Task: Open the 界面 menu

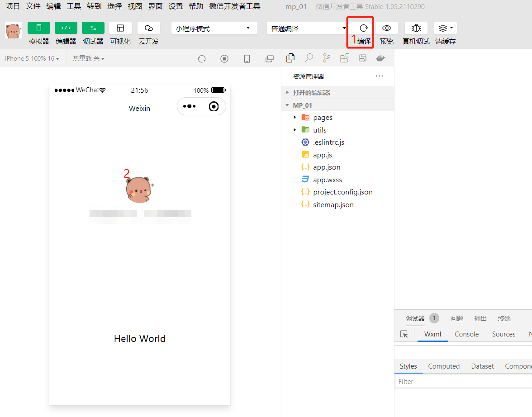Action: click(156, 6)
